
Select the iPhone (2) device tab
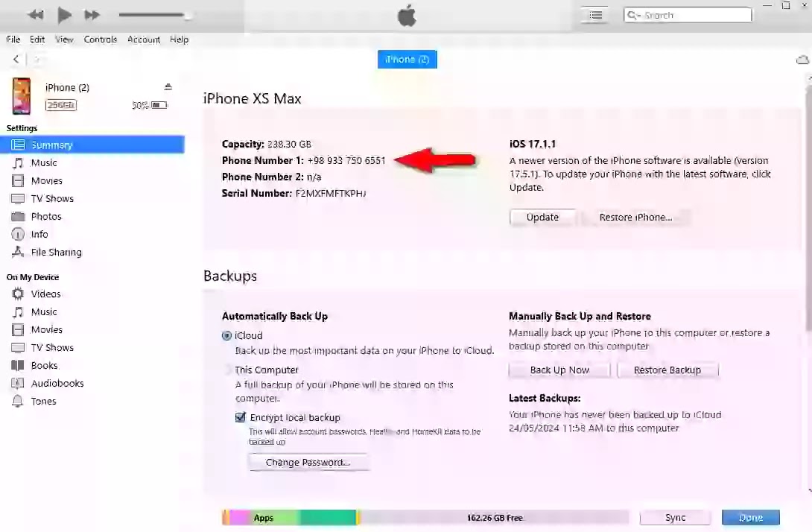(x=407, y=59)
